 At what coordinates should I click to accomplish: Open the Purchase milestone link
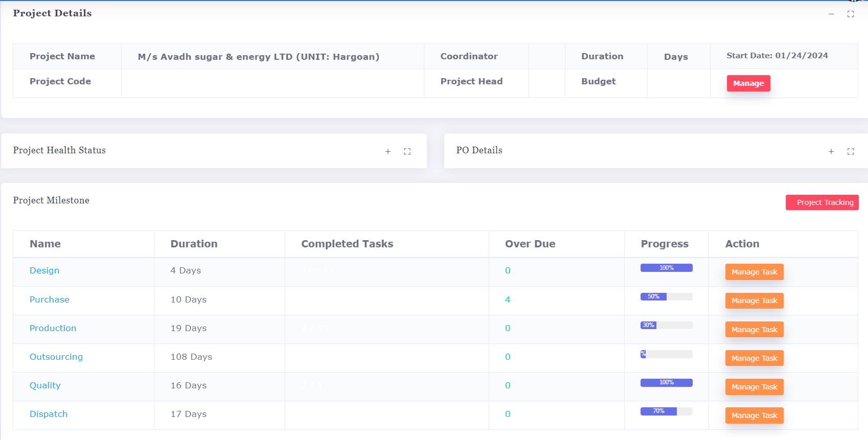tap(50, 299)
